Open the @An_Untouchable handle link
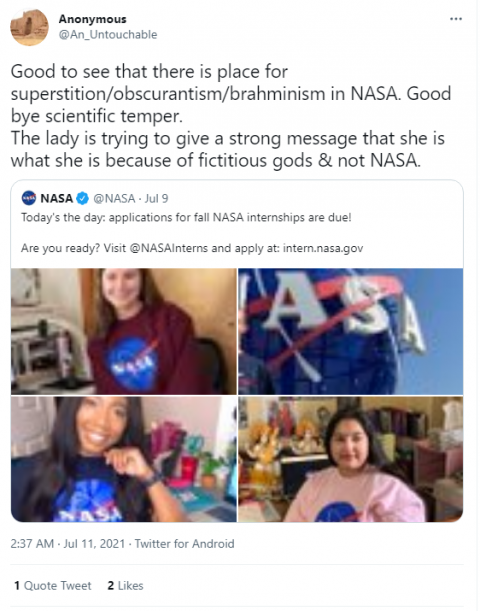This screenshot has height=611, width=480. coord(108,34)
